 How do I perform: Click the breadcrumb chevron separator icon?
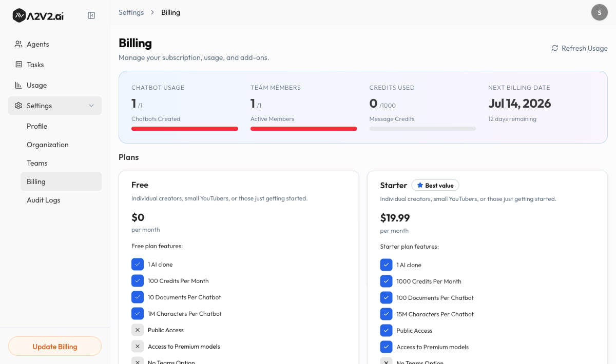tap(152, 12)
